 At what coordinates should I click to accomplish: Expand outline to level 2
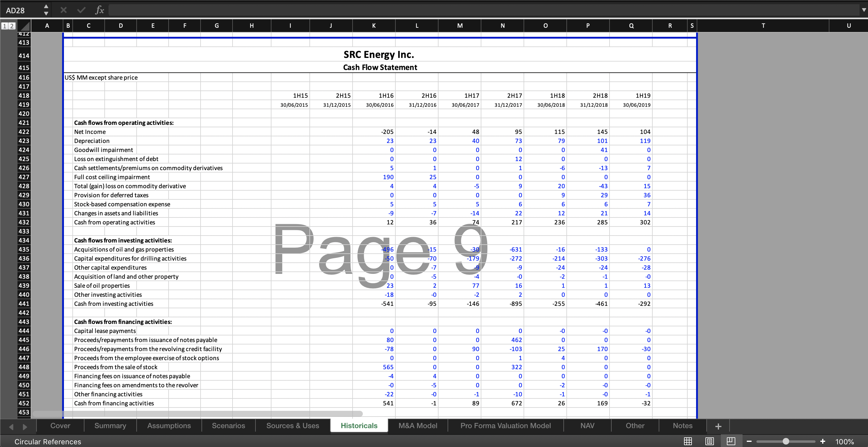11,26
